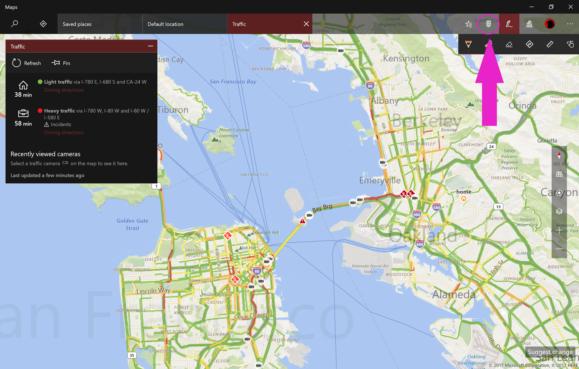Select the ink Eraser tool
This screenshot has height=369, width=579.
click(x=509, y=45)
